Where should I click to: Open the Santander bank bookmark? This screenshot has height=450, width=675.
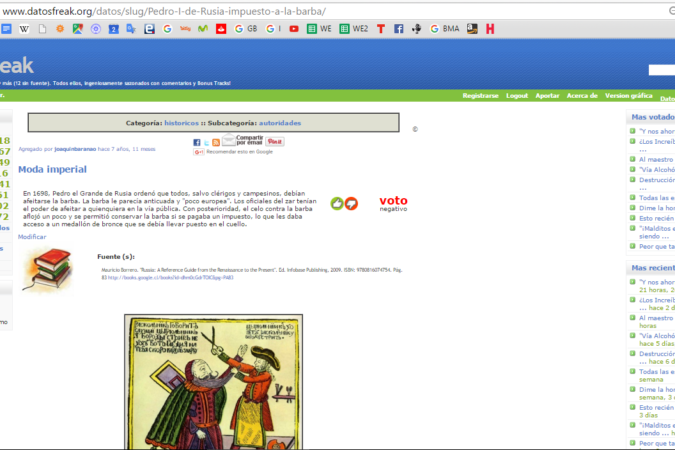click(221, 29)
